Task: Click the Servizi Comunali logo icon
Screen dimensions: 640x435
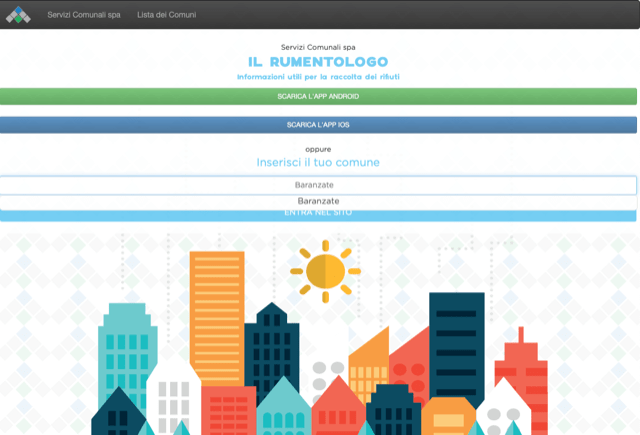Action: click(x=18, y=15)
